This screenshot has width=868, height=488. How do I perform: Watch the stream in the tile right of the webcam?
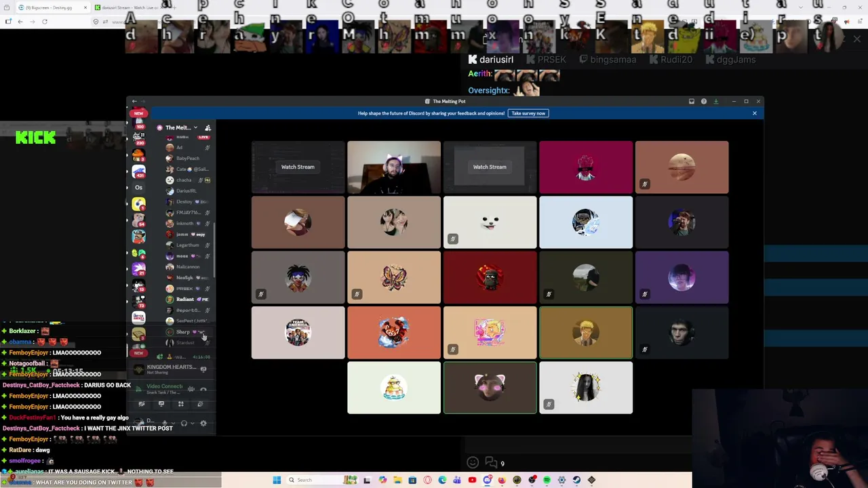click(x=490, y=167)
